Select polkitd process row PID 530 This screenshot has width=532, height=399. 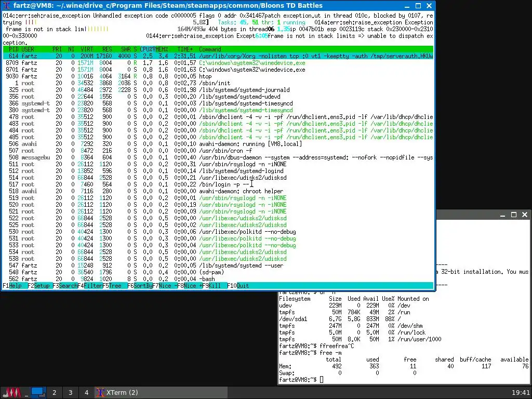click(218, 232)
